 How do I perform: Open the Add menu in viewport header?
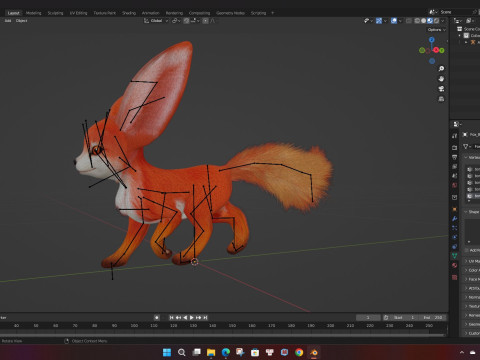point(8,21)
